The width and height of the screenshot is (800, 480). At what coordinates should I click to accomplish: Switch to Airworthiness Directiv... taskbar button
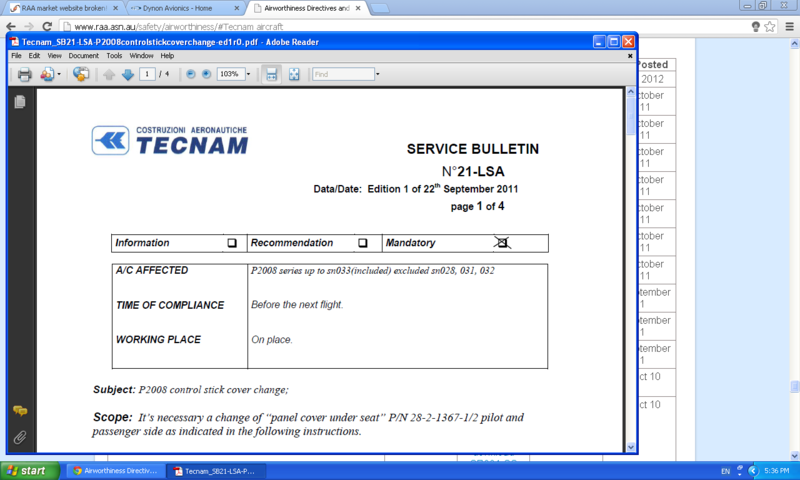click(x=115, y=471)
